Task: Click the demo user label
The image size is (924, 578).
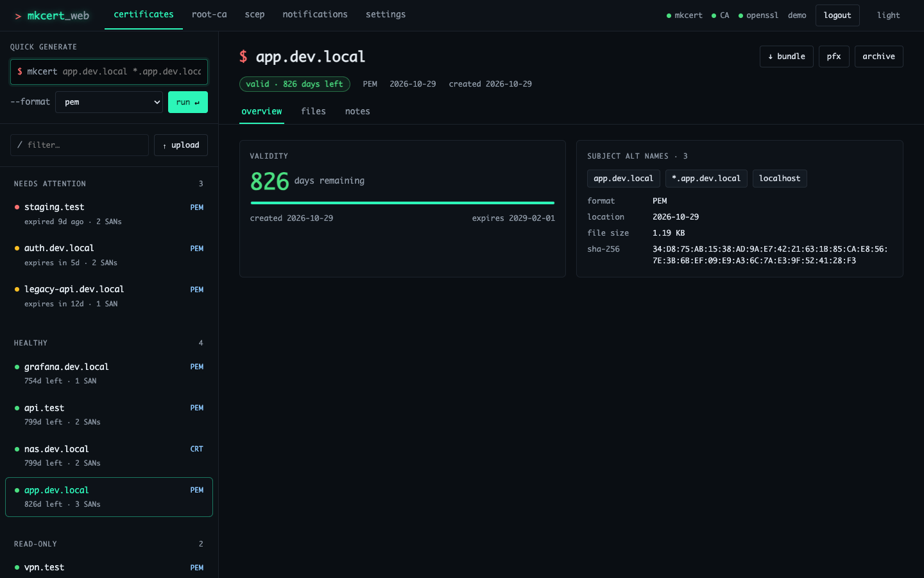Action: coord(797,15)
